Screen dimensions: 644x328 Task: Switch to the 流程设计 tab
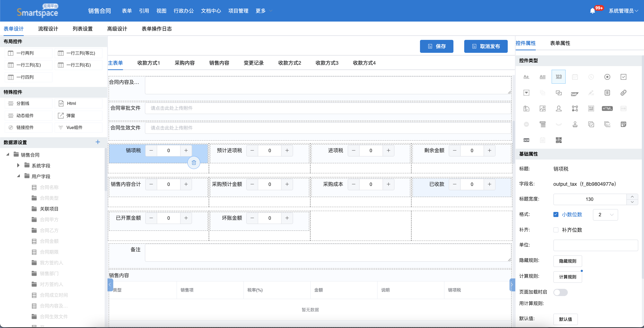[48, 29]
